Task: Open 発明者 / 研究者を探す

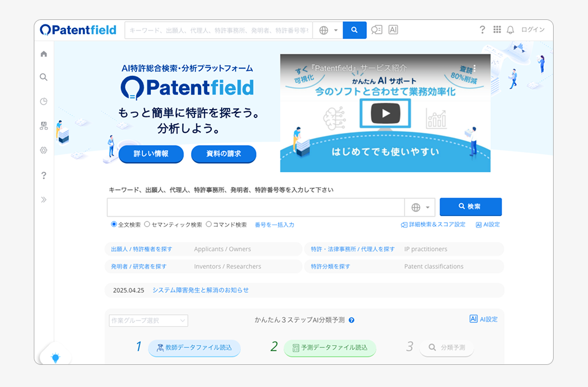Action: 139,266
